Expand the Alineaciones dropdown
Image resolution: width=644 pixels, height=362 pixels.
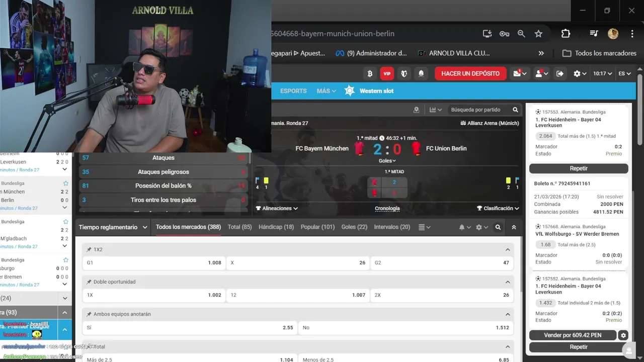coord(277,208)
